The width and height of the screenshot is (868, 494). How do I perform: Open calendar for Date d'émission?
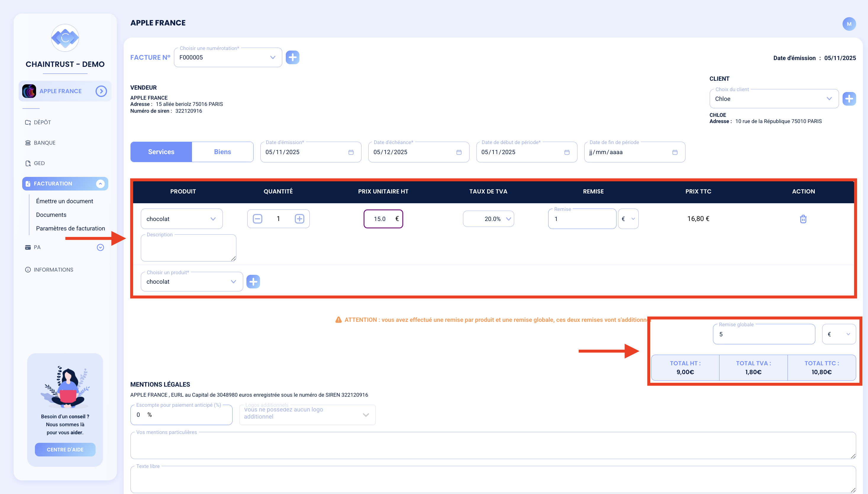coord(351,152)
